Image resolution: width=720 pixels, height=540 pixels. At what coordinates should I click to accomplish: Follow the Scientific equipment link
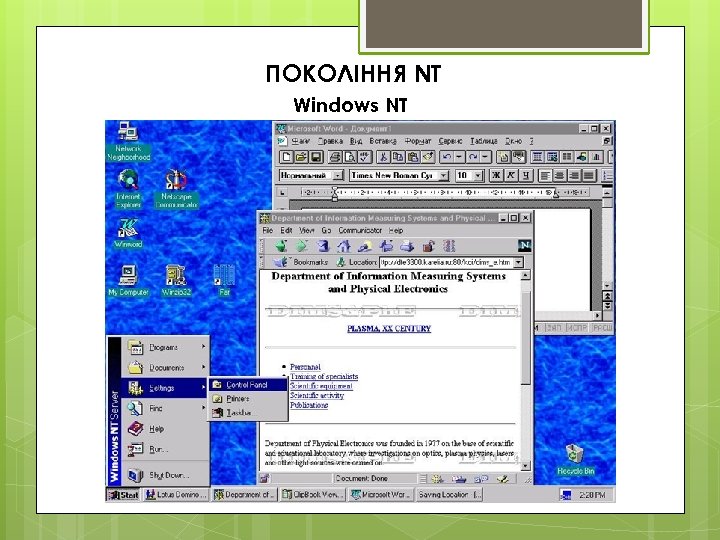[321, 386]
